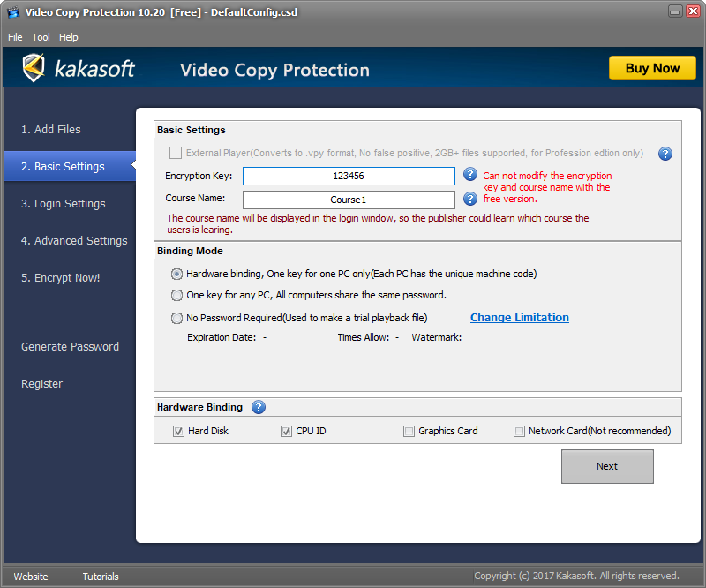Enable Network Card binding checkbox

click(x=519, y=431)
